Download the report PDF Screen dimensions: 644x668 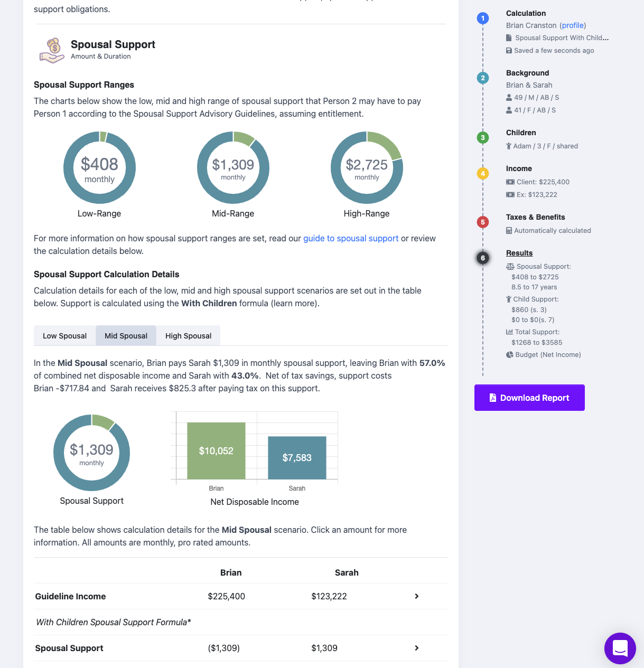click(x=529, y=398)
